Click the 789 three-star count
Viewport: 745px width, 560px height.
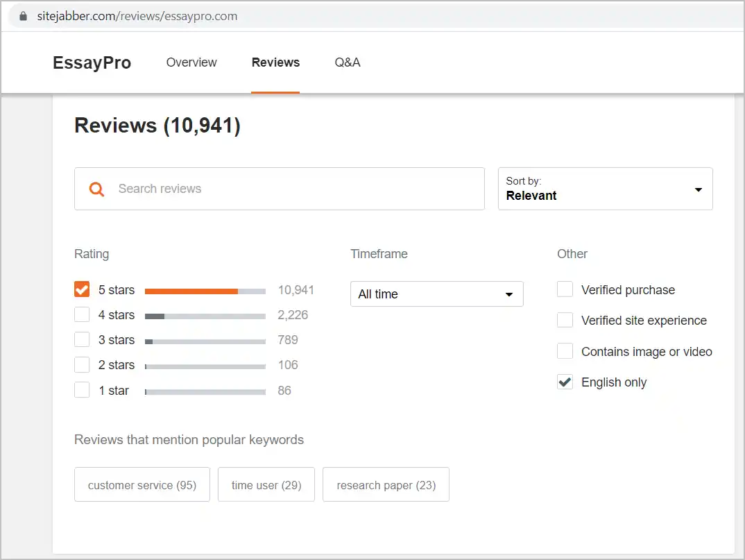click(288, 340)
